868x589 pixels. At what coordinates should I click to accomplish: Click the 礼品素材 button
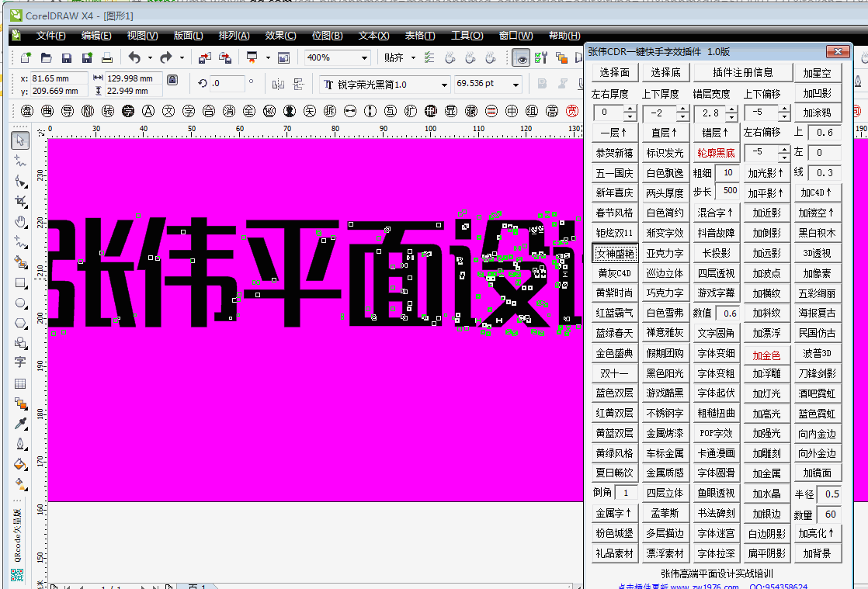(614, 553)
